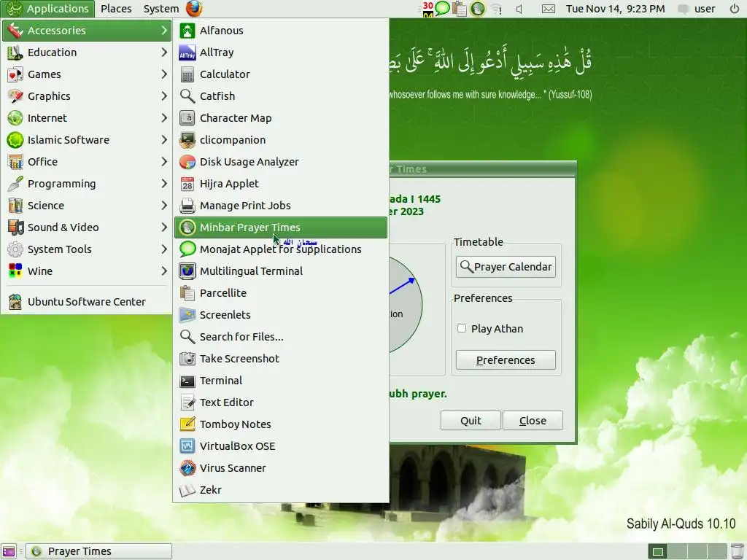The width and height of the screenshot is (747, 560).
Task: Click the Minbar Prayer Times icon
Action: click(x=187, y=227)
